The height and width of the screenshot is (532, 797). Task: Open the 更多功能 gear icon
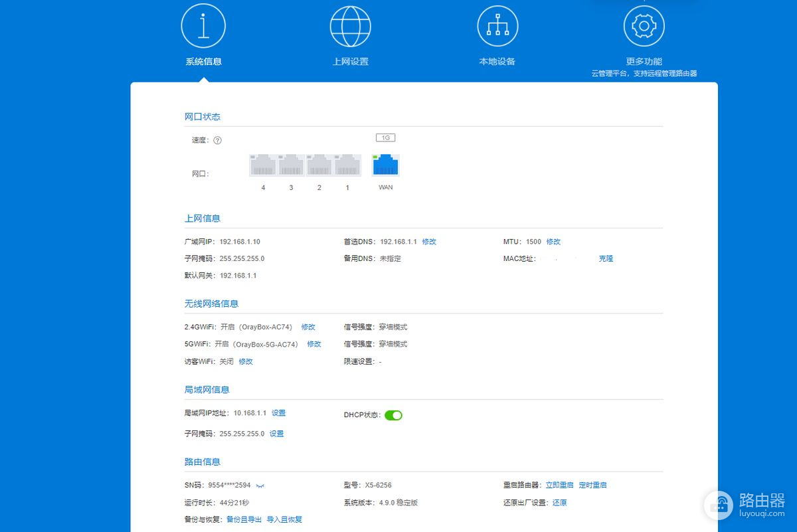[644, 27]
